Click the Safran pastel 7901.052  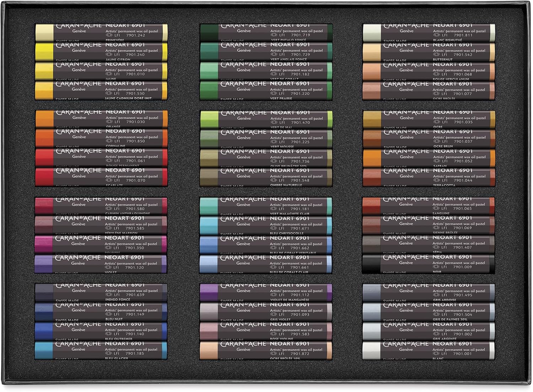click(x=429, y=158)
